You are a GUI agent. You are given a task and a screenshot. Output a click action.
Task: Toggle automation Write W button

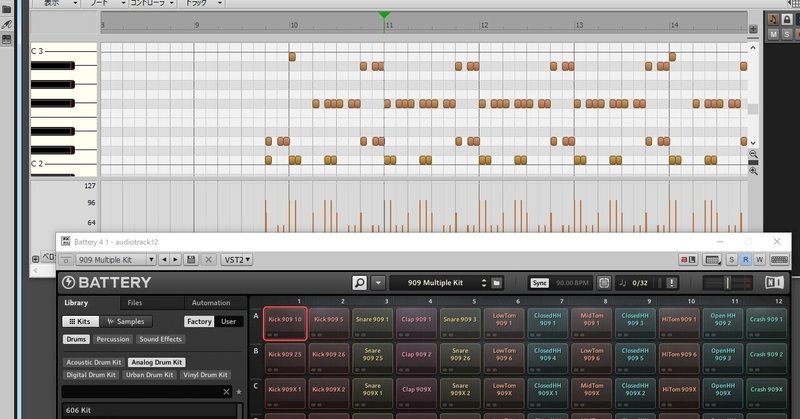click(x=759, y=259)
